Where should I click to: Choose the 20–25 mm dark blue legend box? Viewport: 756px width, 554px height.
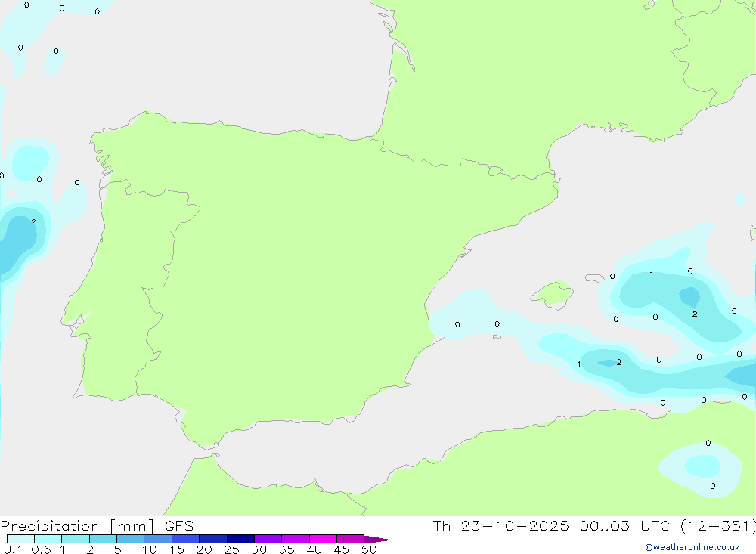(x=213, y=539)
